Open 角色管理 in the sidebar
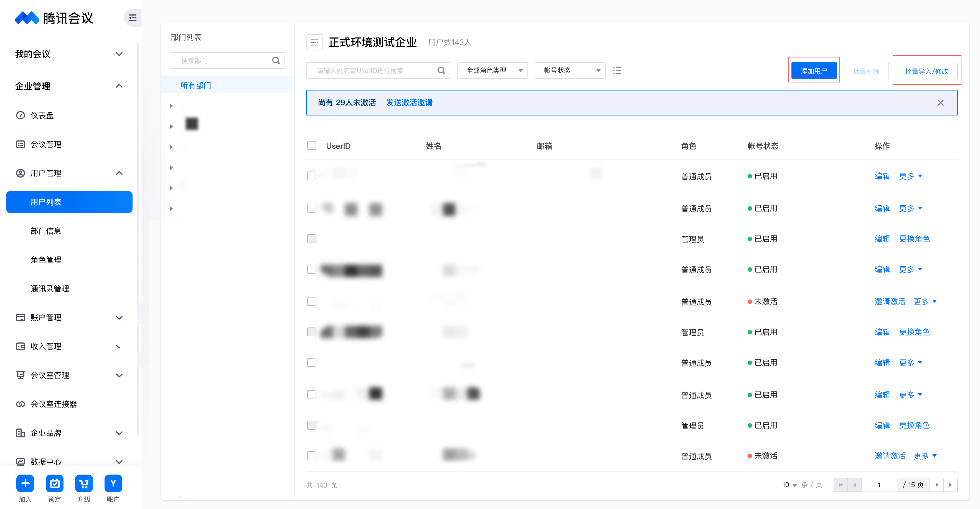980x509 pixels. [x=46, y=260]
